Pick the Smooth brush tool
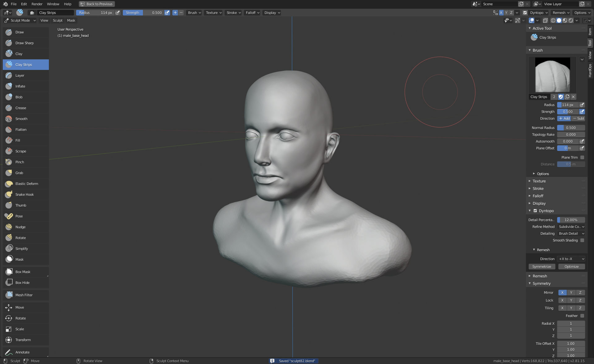This screenshot has width=594, height=364. click(x=21, y=119)
